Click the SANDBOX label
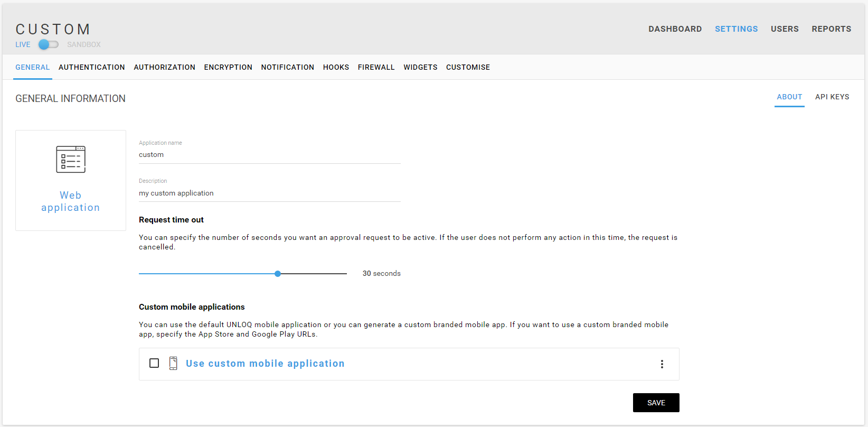 click(x=84, y=44)
